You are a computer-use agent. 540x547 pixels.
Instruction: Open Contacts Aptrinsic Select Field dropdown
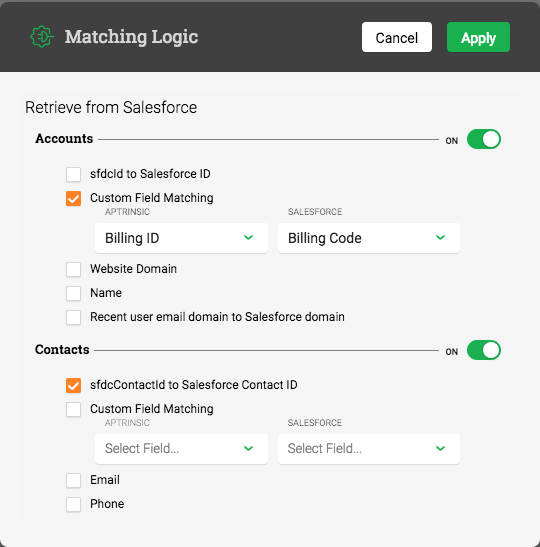tap(181, 449)
